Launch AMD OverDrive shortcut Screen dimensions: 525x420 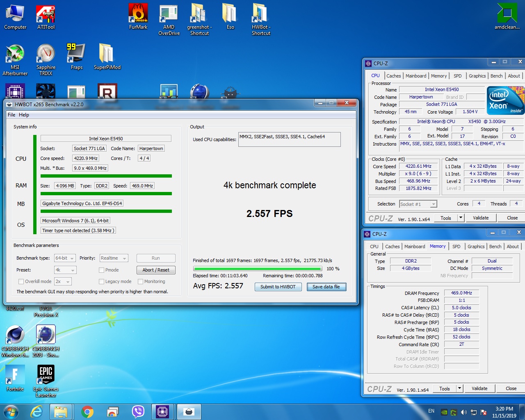click(x=169, y=20)
